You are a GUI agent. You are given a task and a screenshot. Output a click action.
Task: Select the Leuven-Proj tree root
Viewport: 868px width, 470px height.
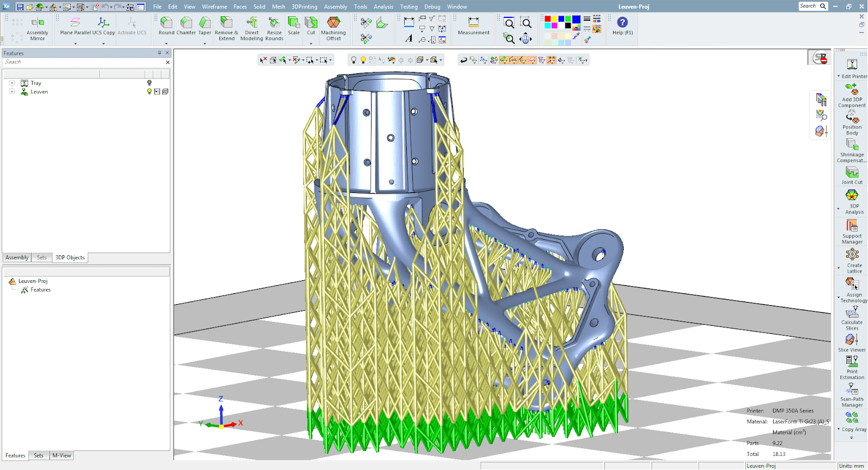33,281
